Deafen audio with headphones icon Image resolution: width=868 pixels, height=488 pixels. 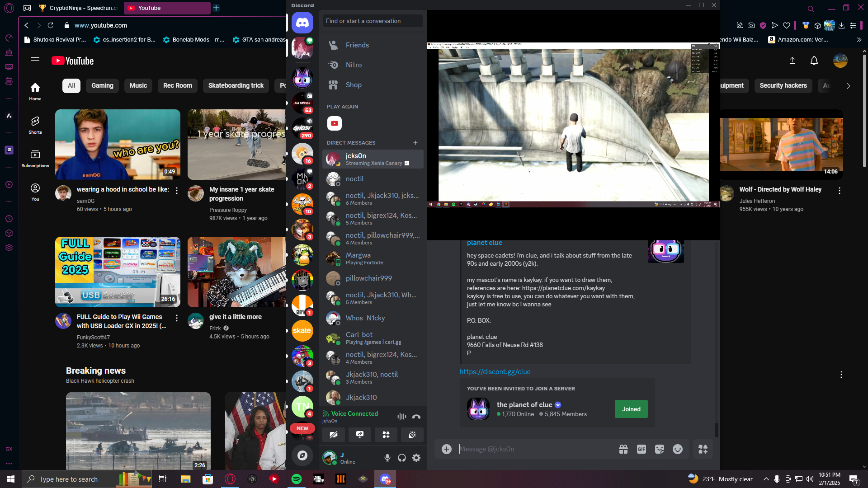402,458
